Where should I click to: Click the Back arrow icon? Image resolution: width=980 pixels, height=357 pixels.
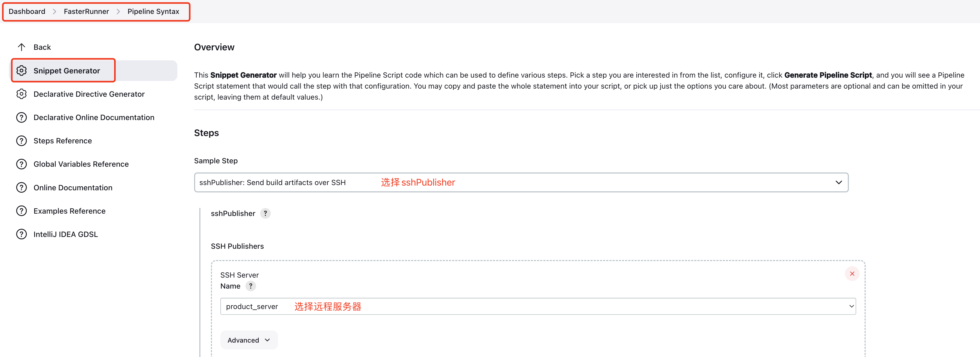21,47
